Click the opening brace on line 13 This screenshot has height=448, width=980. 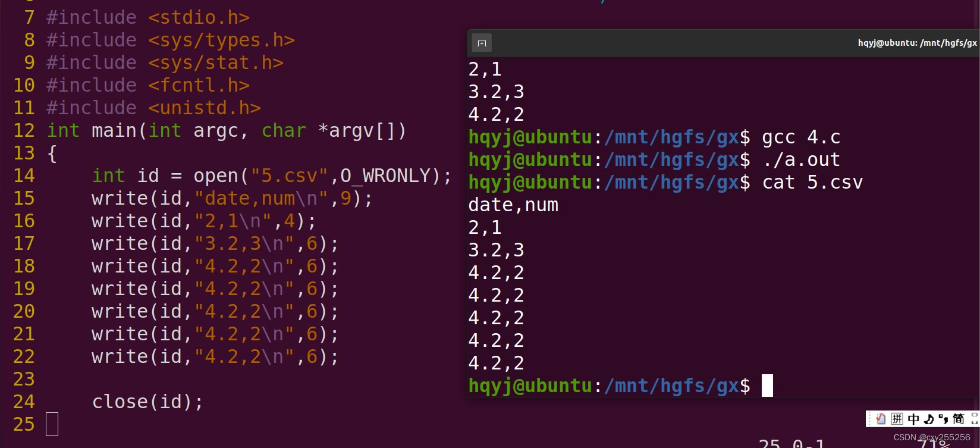pos(52,153)
